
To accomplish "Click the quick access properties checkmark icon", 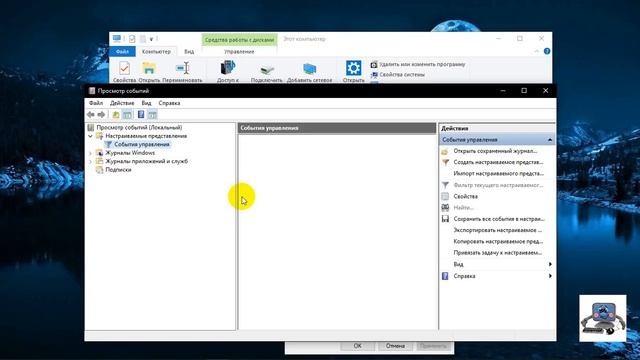I will click(x=132, y=39).
